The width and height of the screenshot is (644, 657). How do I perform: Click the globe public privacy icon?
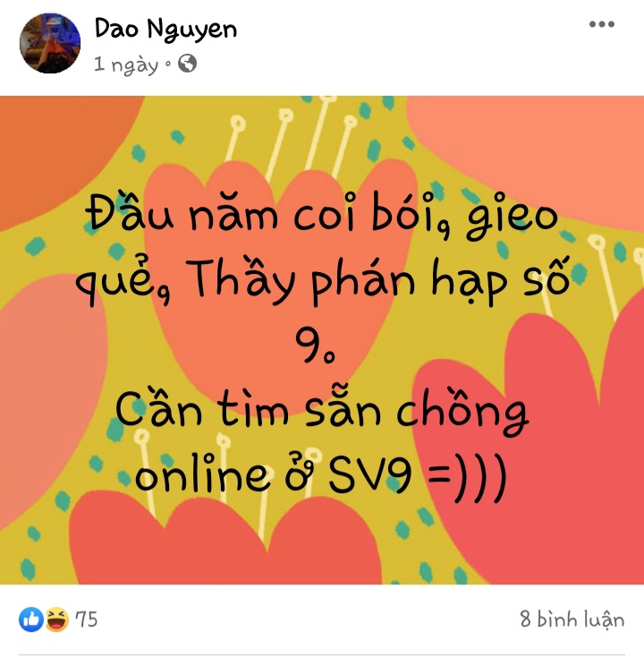(x=187, y=64)
